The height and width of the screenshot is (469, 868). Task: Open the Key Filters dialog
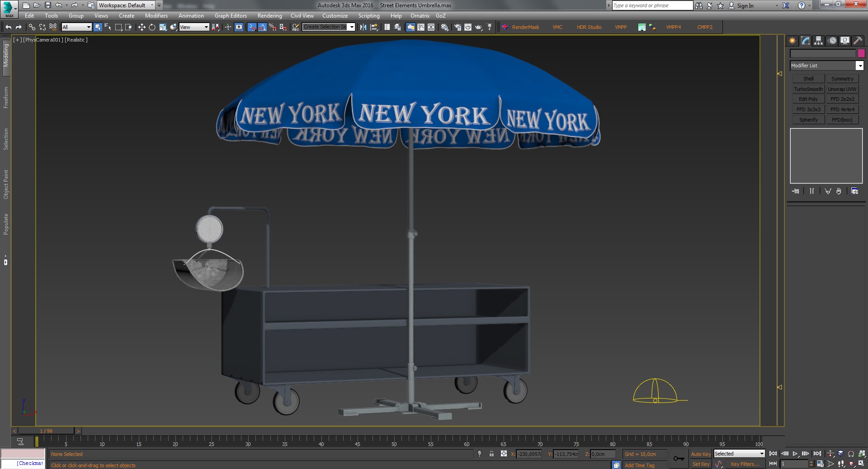click(745, 464)
